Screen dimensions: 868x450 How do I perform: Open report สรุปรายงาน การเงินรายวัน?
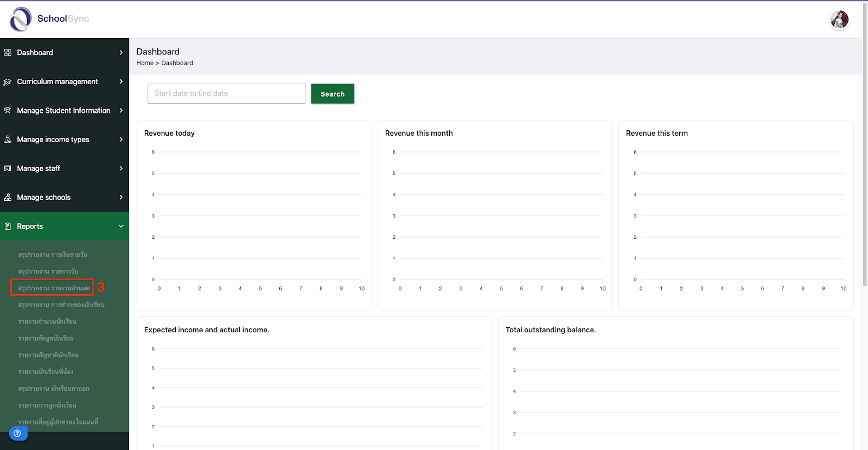click(x=53, y=255)
